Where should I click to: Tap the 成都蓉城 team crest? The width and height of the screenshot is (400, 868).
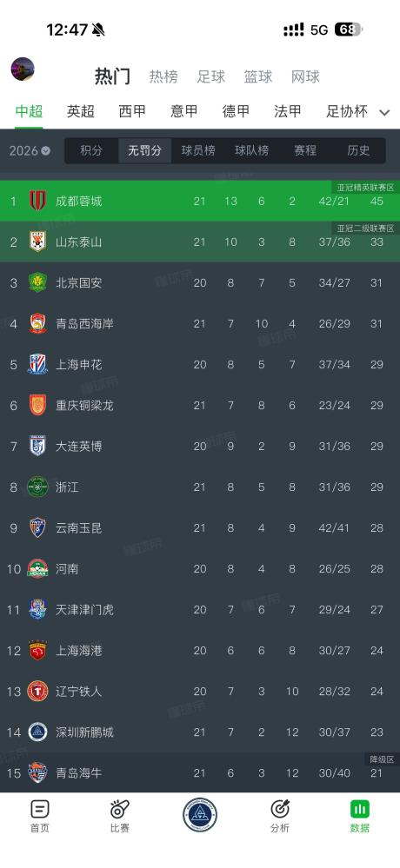pos(37,201)
